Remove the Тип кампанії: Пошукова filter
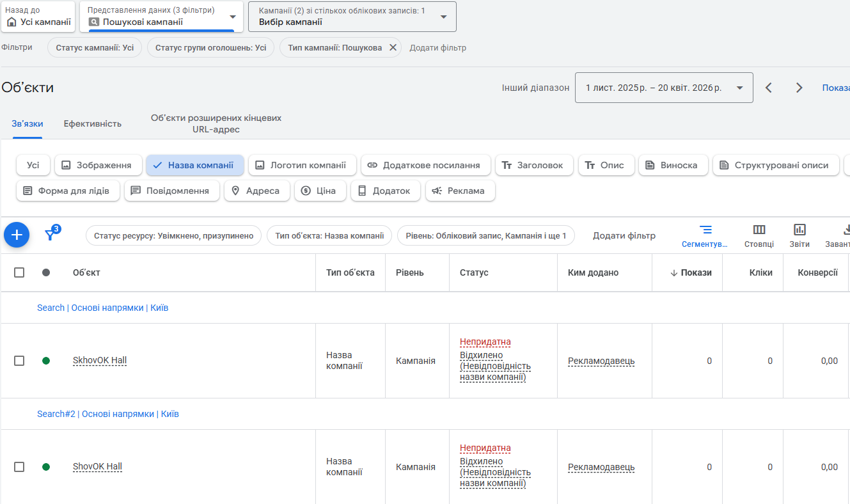 (393, 47)
